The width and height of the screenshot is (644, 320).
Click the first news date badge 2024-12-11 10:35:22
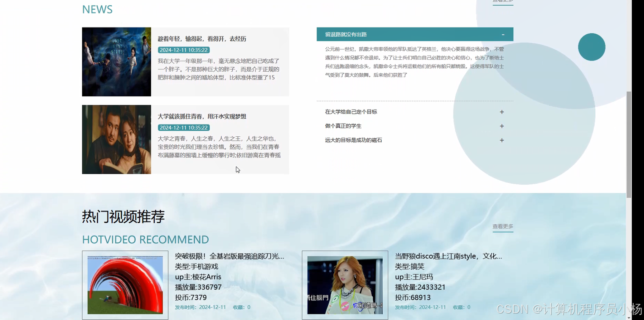tap(184, 50)
